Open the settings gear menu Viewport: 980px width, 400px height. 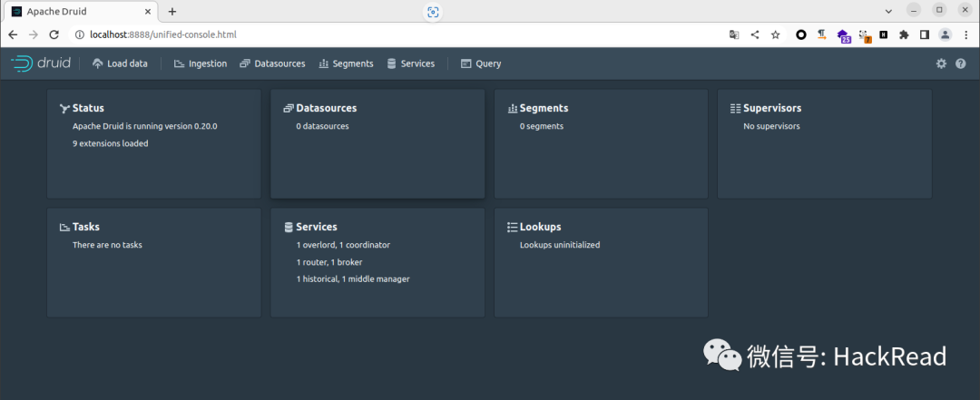tap(941, 63)
